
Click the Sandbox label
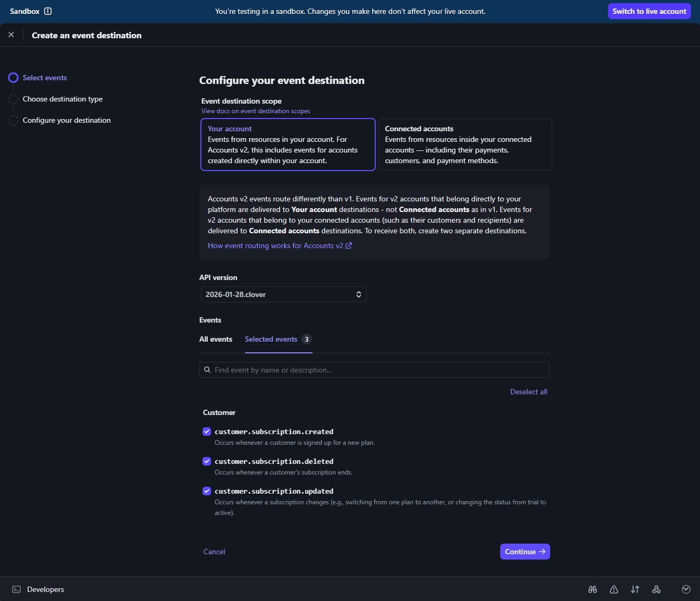(x=24, y=11)
